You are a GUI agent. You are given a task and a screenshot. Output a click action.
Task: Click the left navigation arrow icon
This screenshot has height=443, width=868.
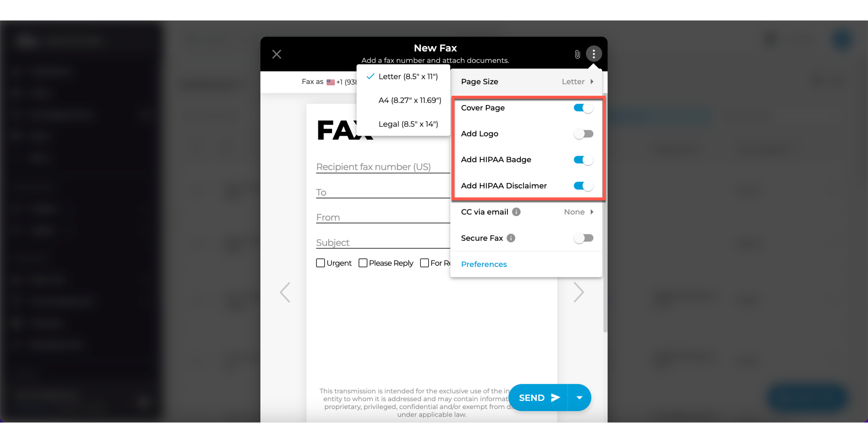tap(284, 292)
